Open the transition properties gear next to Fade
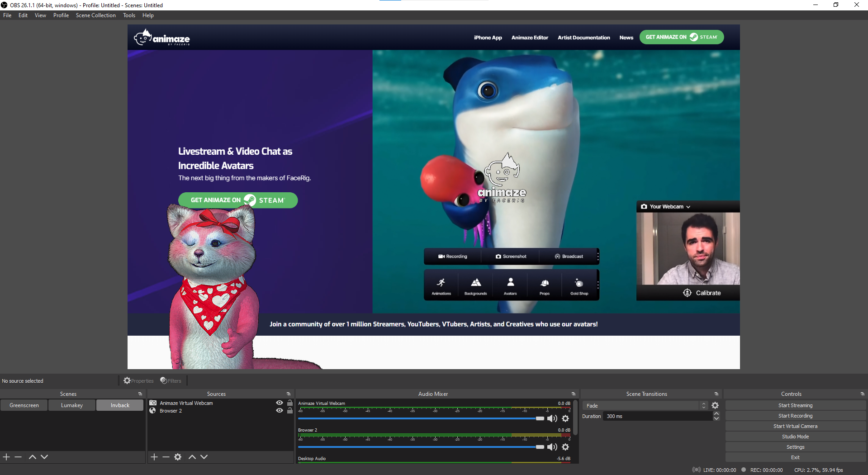 (x=715, y=405)
